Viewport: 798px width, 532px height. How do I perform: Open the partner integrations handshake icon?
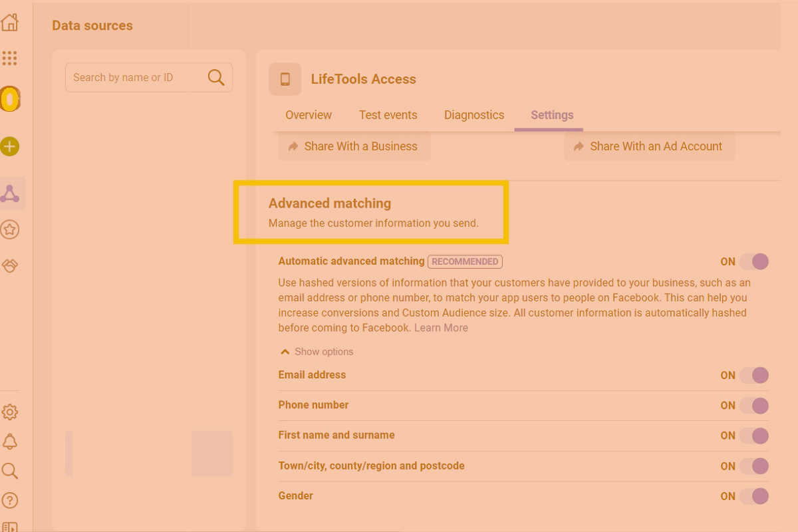tap(9, 265)
